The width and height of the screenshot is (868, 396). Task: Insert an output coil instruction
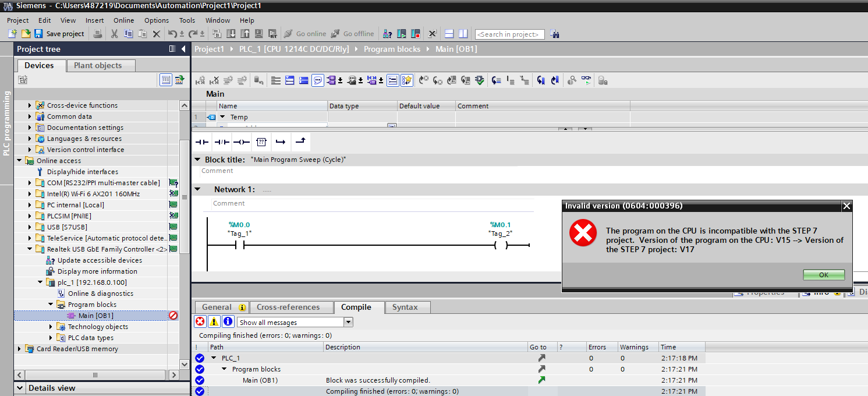(241, 142)
